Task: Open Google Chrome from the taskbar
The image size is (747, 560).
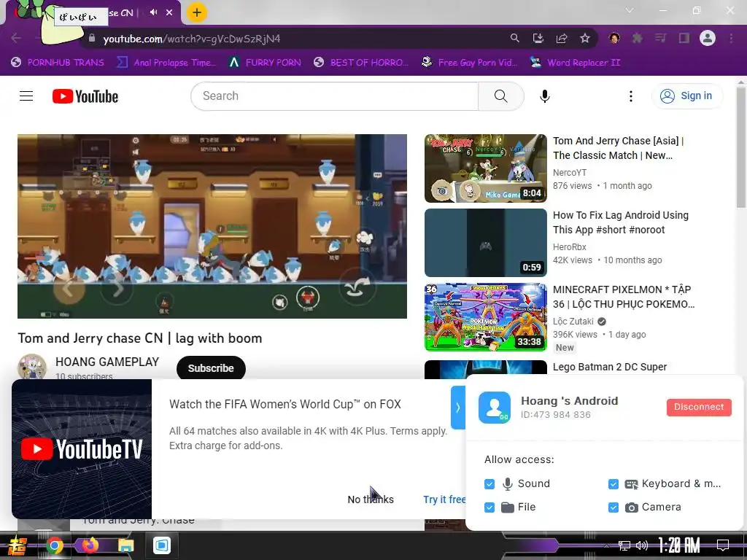Action: coord(54,545)
